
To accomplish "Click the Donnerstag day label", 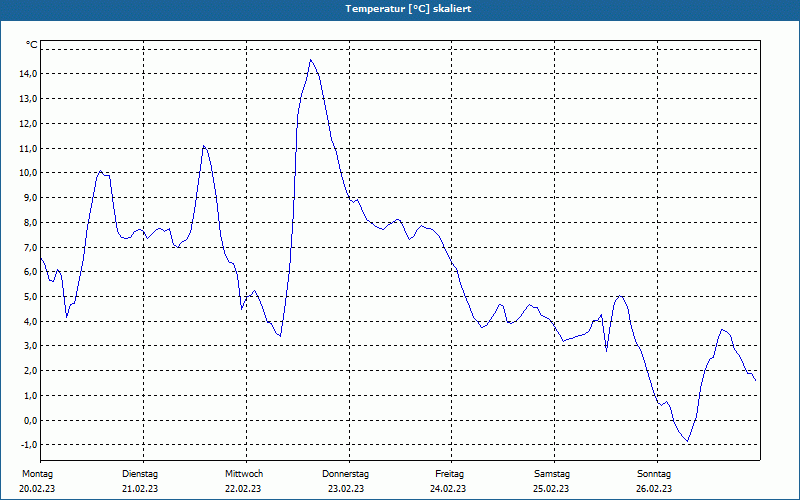I will click(345, 474).
